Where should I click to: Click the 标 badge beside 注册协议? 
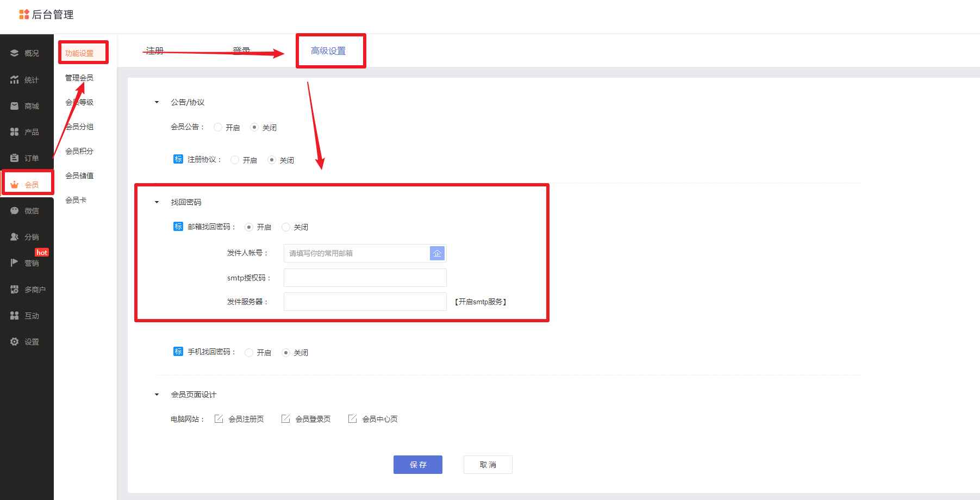click(178, 159)
